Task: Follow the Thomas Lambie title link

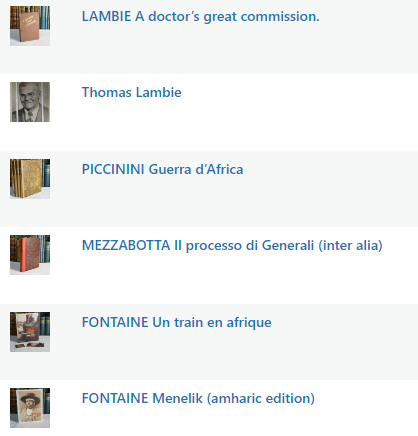Action: pos(132,92)
